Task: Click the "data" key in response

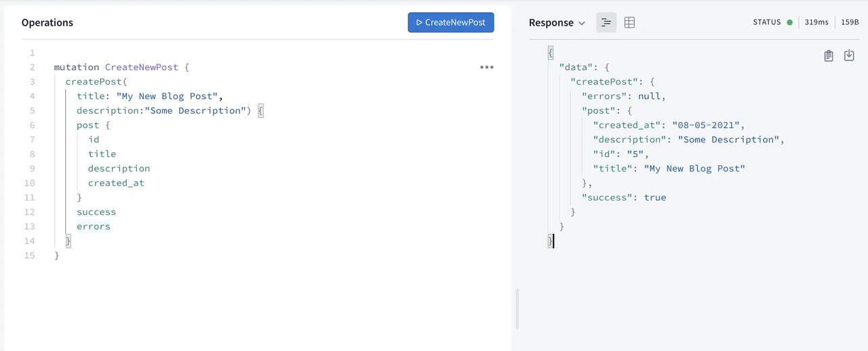Action: pyautogui.click(x=576, y=67)
